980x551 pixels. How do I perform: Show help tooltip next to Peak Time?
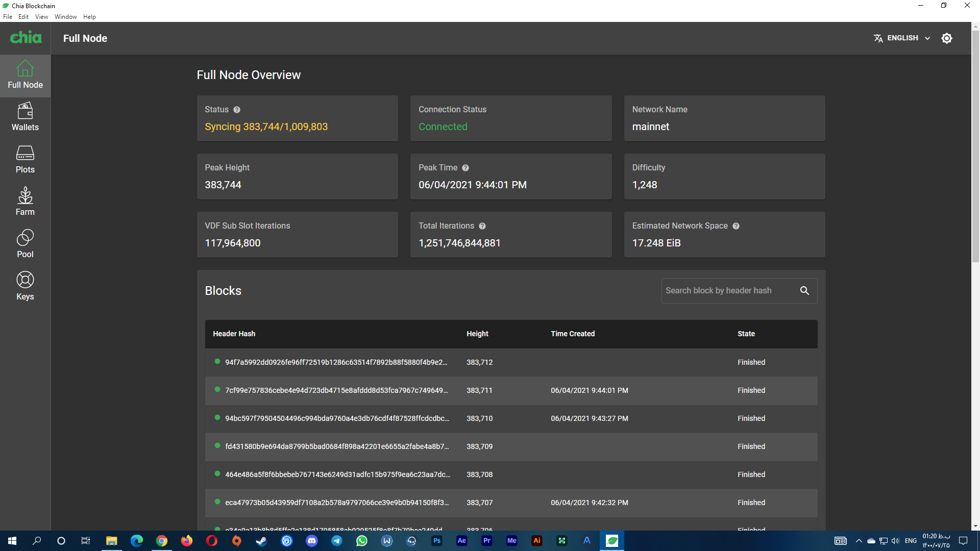pyautogui.click(x=465, y=168)
